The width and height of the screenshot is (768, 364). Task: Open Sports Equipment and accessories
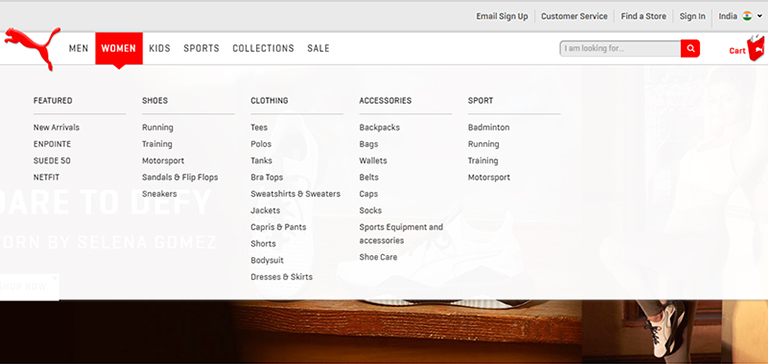click(x=401, y=234)
